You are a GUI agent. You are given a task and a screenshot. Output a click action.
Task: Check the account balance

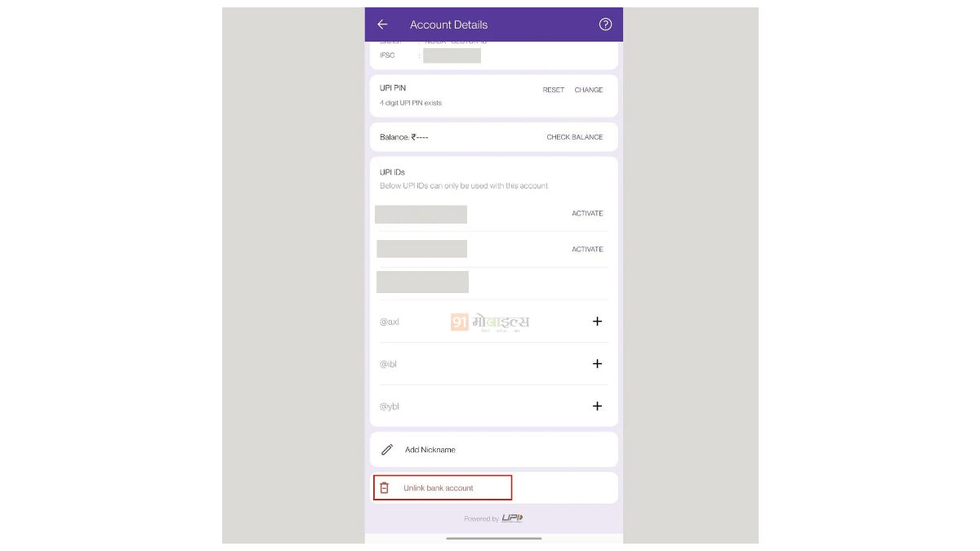(575, 137)
